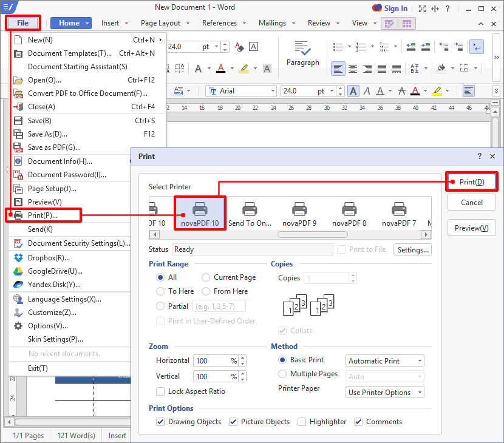Click the Partial pages input field
Screen dimensions: 504x443
click(219, 306)
